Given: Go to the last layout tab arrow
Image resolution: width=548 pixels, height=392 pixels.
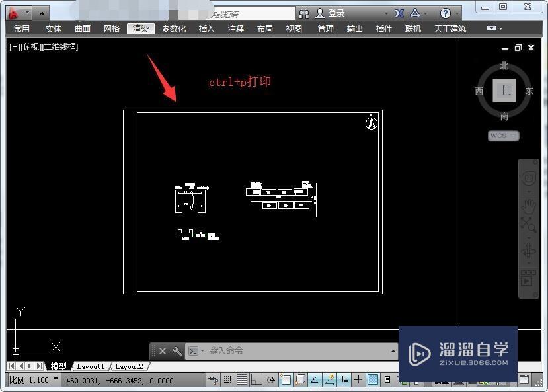Looking at the screenshot, I should click(39, 366).
